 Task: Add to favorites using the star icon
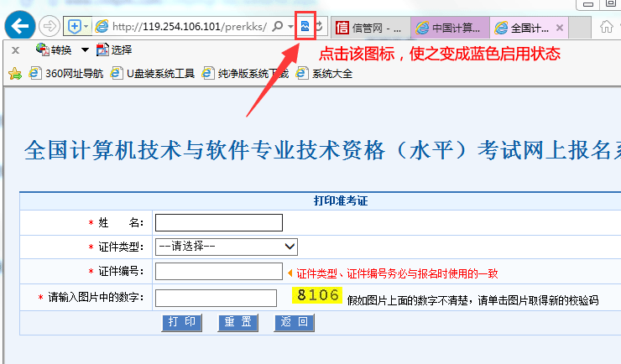pyautogui.click(x=14, y=74)
